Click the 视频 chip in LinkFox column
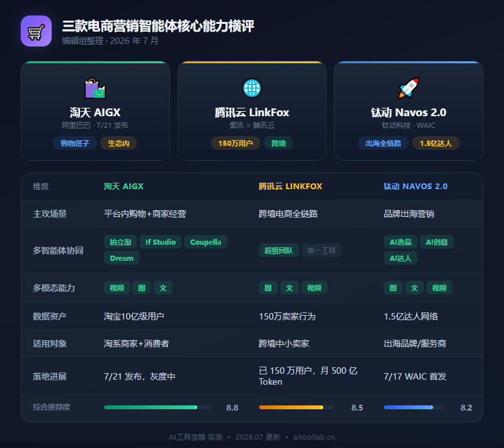 (x=315, y=288)
